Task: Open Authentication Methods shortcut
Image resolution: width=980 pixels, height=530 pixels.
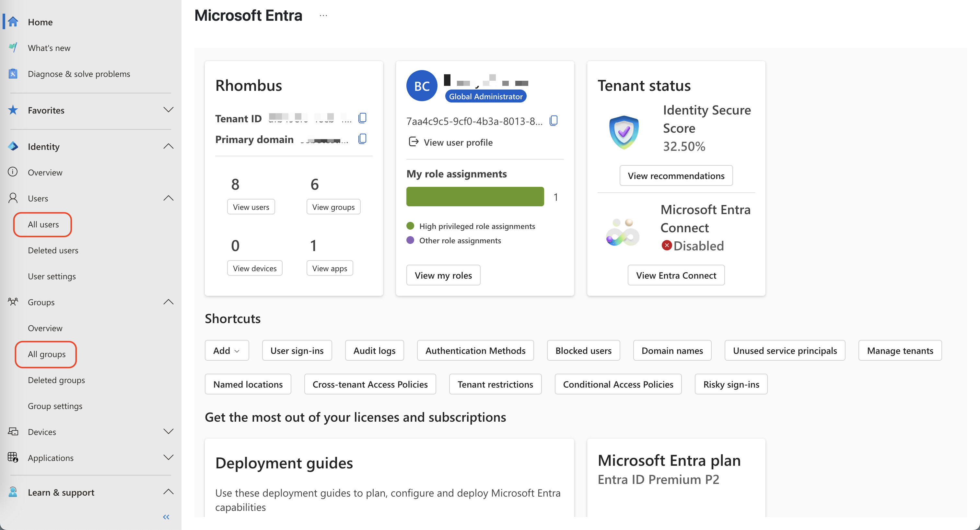Action: pyautogui.click(x=475, y=350)
